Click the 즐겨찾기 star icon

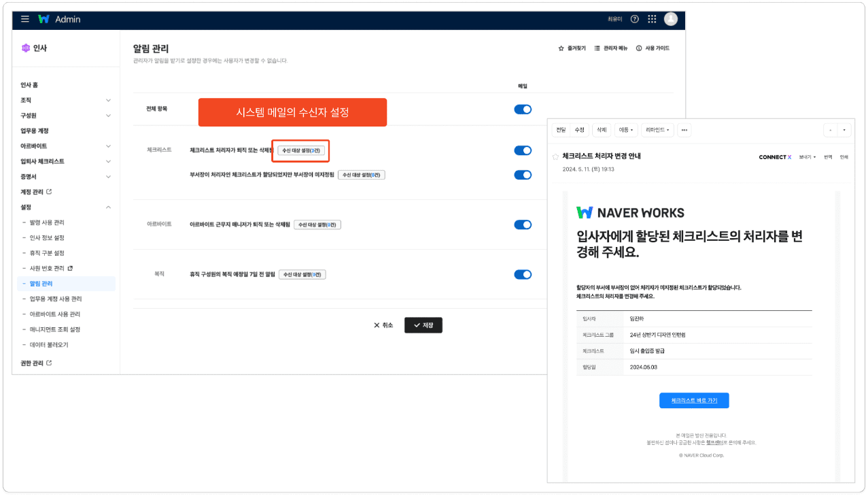pyautogui.click(x=561, y=48)
